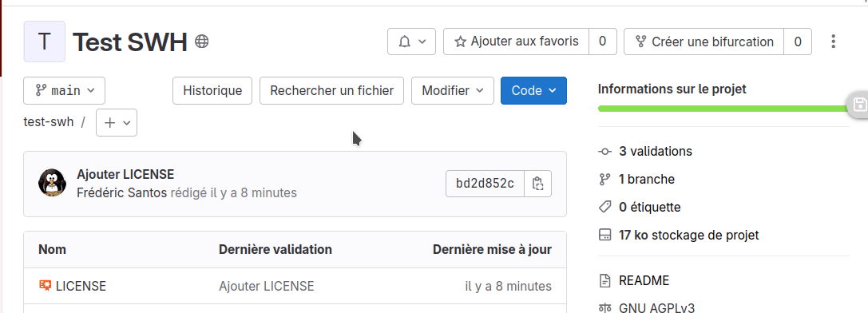Click the Frédéric Santos author link
Screen dimensions: 868x313
pyautogui.click(x=122, y=192)
